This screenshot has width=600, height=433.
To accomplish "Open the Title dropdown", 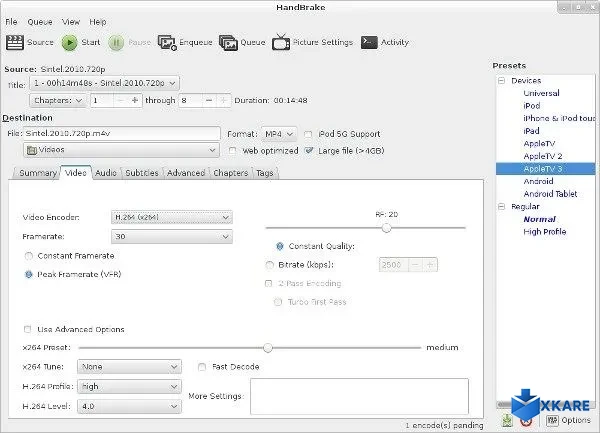I will point(104,83).
